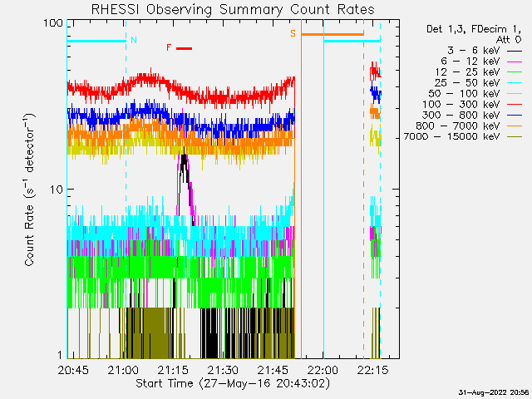Screen dimensions: 532x399
Task: Click the orange S marker label
Action: click(293, 33)
